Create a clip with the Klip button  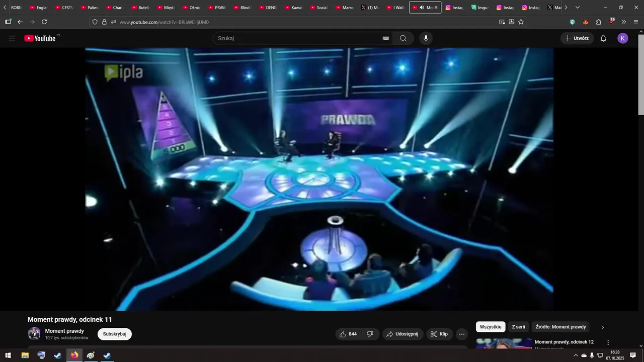[439, 334]
